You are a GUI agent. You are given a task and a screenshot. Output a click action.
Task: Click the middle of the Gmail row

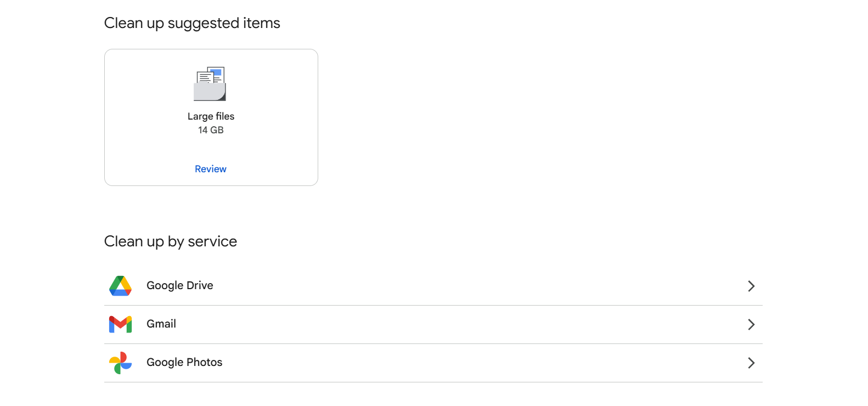(x=433, y=324)
